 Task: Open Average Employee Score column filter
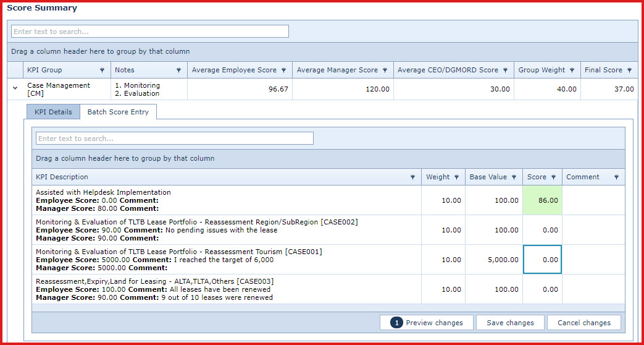click(x=284, y=70)
